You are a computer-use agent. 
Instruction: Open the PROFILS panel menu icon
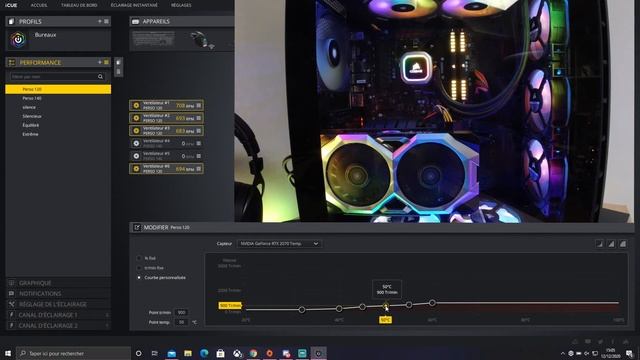click(106, 21)
